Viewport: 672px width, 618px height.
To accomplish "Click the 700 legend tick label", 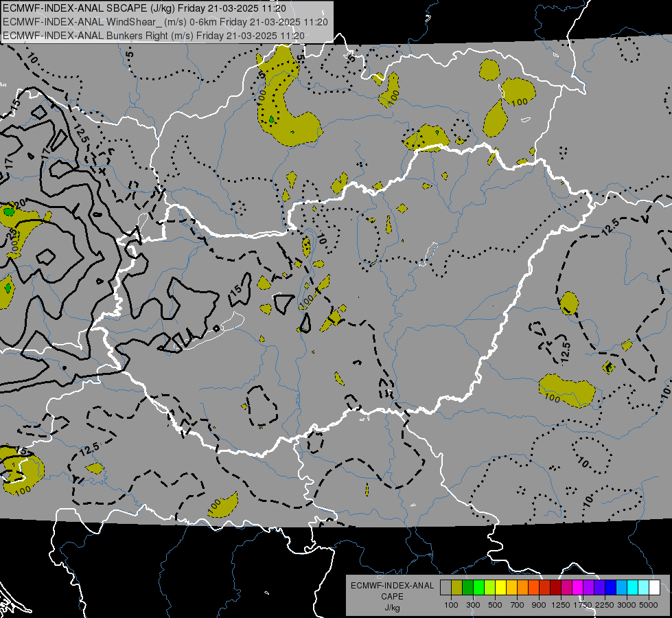I will [x=518, y=605].
